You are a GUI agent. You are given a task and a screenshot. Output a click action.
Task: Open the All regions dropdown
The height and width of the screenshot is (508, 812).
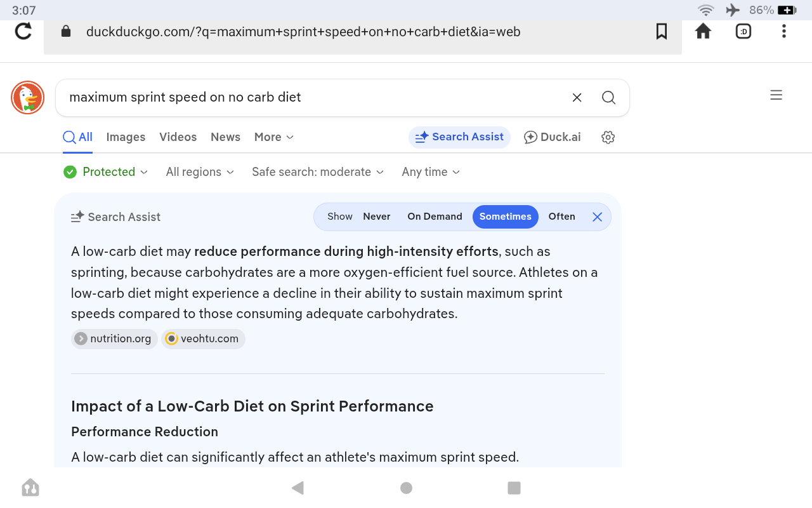point(200,172)
